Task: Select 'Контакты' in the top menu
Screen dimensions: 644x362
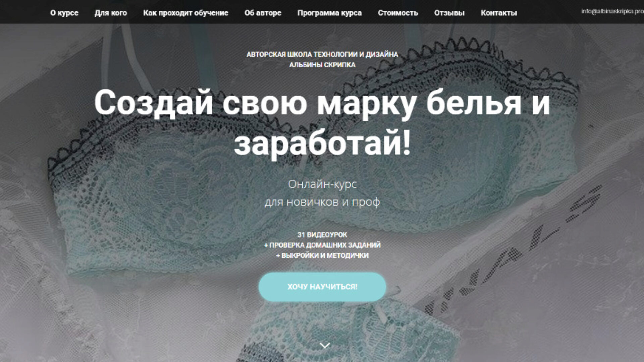Action: pyautogui.click(x=499, y=13)
